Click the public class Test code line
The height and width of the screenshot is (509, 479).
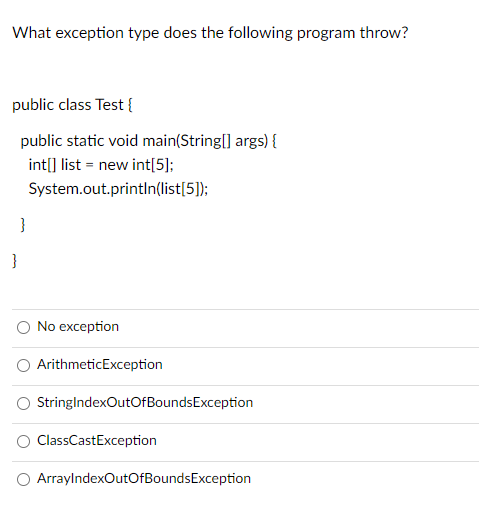pyautogui.click(x=72, y=105)
